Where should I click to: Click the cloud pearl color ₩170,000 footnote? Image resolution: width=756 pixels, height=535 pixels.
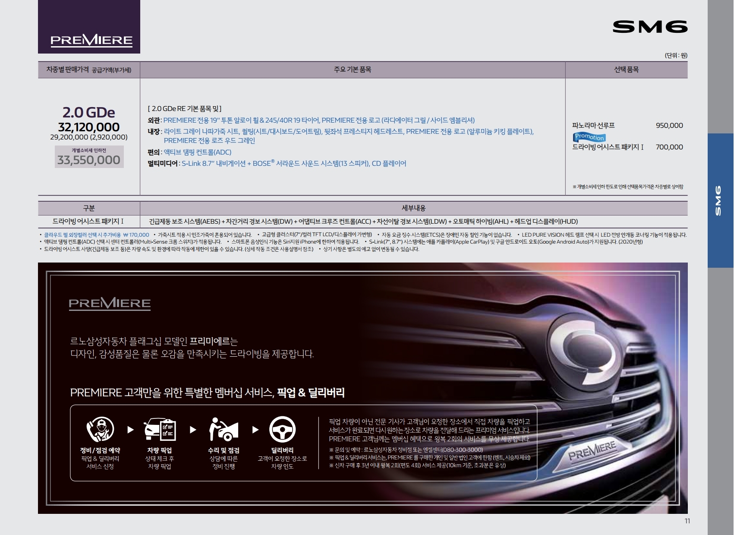click(x=97, y=235)
